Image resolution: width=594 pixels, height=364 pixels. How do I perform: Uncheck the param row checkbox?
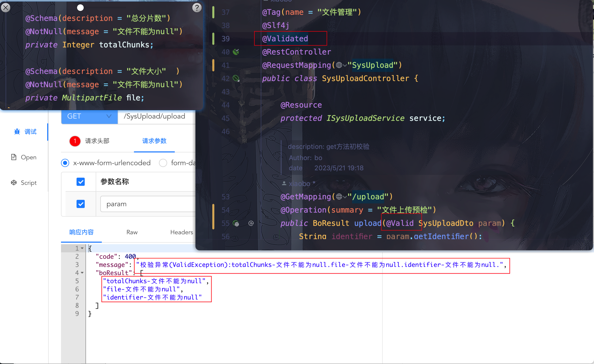click(x=81, y=204)
